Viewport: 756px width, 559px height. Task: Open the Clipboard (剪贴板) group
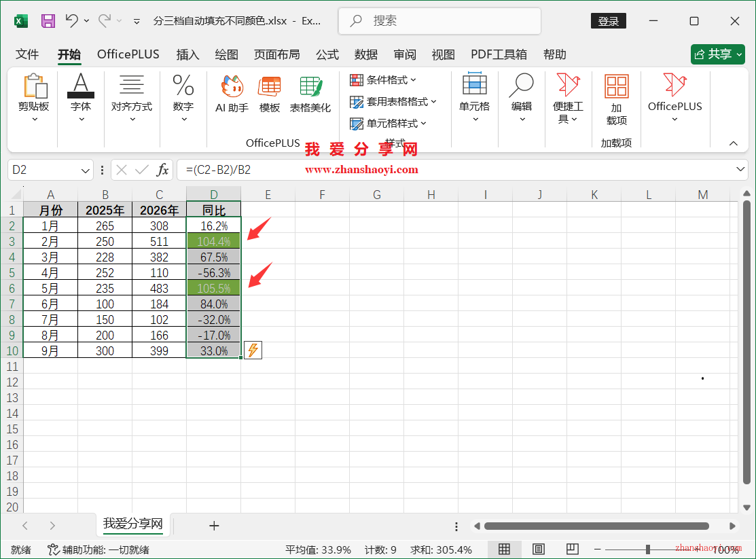34,98
